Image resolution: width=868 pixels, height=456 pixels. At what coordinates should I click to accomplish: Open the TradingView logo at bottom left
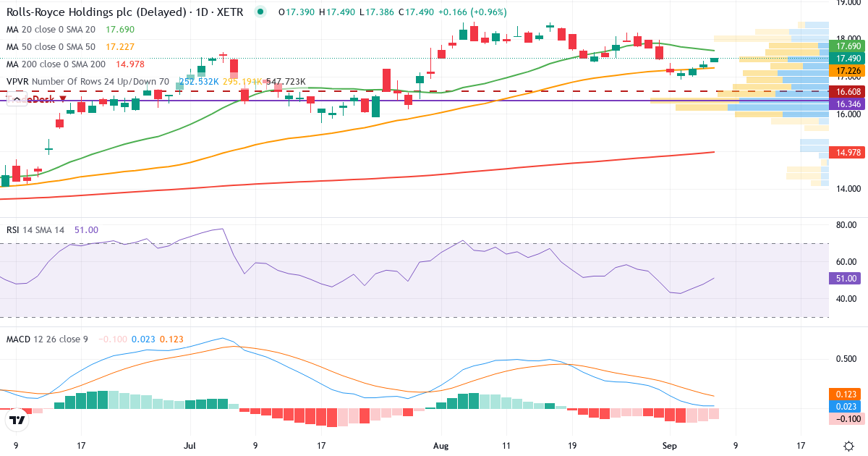17,419
